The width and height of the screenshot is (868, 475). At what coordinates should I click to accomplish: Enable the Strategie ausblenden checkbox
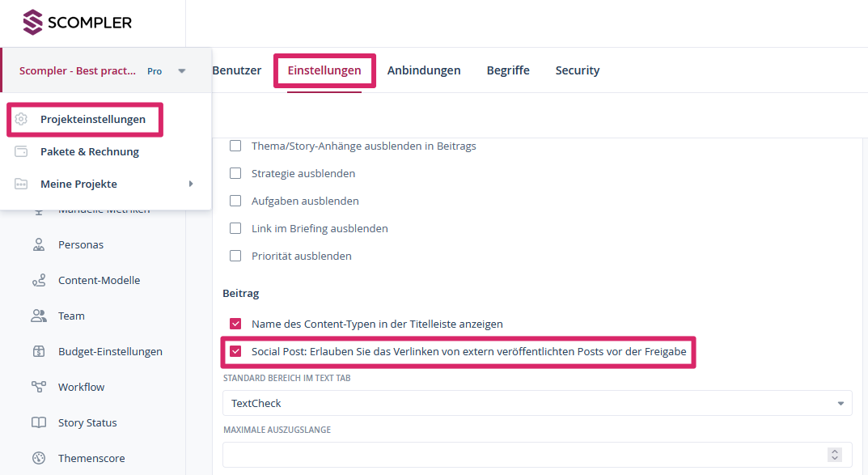(x=235, y=173)
